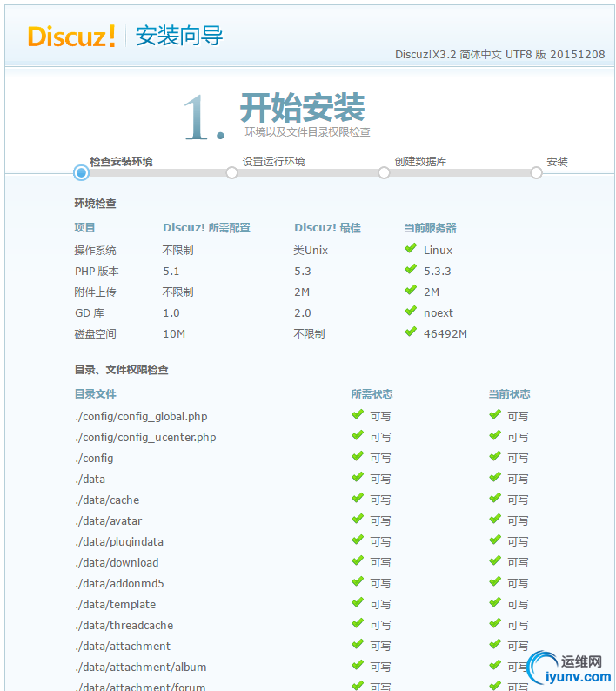
Task: Click the Discuz!X3.2 version text
Action: [499, 55]
